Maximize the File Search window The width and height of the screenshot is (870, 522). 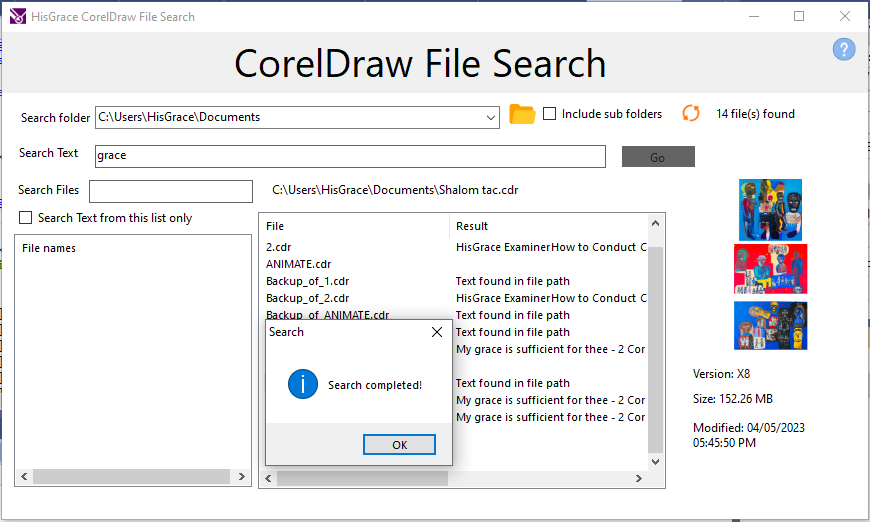coord(799,16)
